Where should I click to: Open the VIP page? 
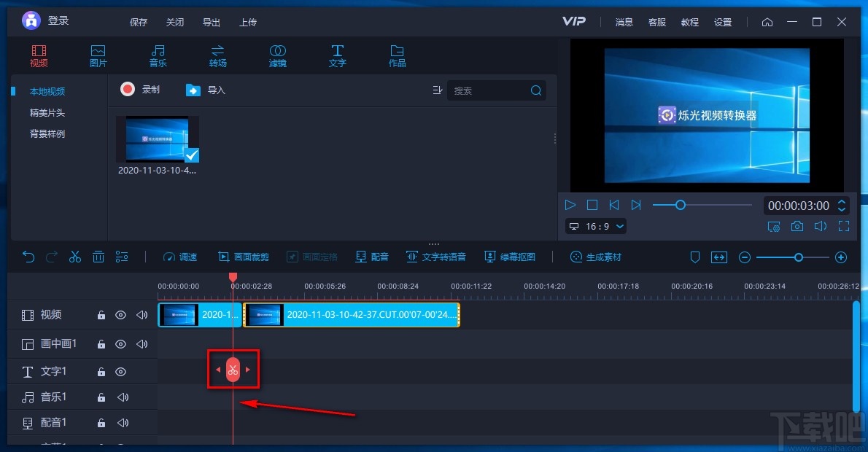click(573, 22)
